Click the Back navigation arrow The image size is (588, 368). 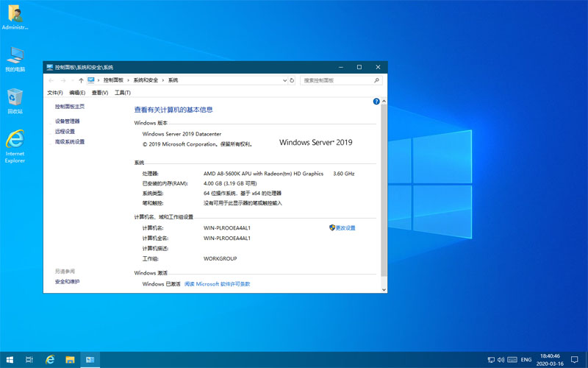pyautogui.click(x=51, y=80)
